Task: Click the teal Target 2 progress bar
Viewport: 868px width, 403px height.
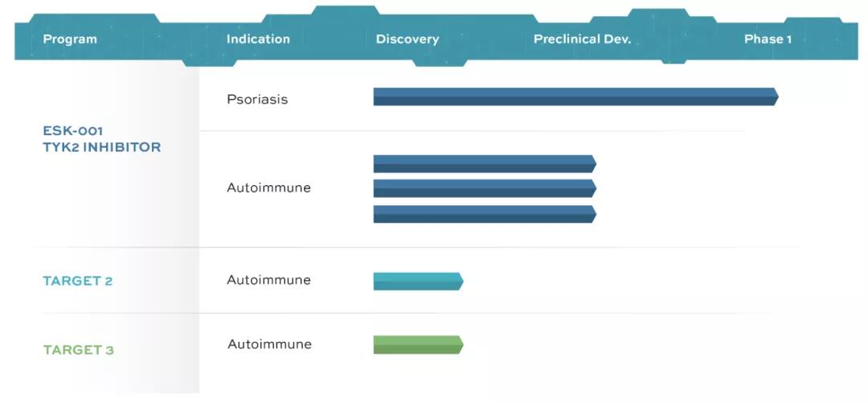Action: click(x=416, y=282)
